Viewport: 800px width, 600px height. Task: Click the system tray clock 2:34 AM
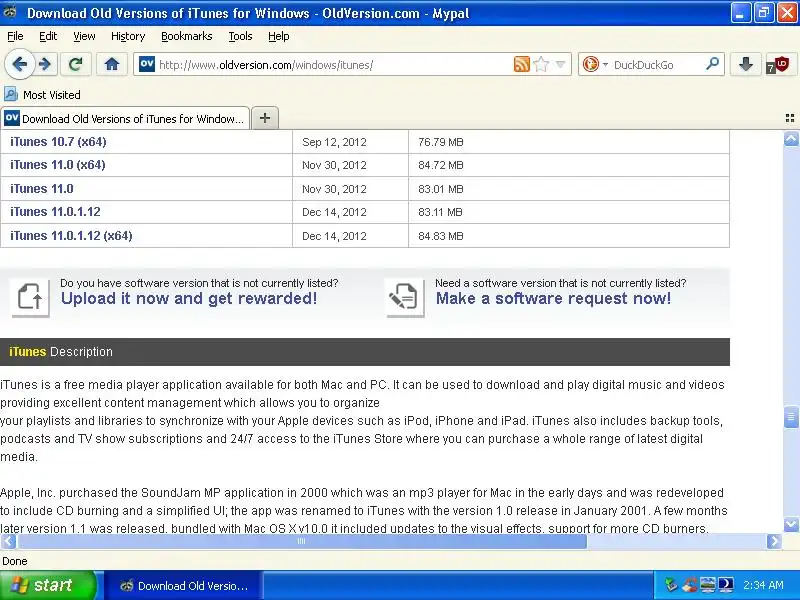click(x=763, y=585)
